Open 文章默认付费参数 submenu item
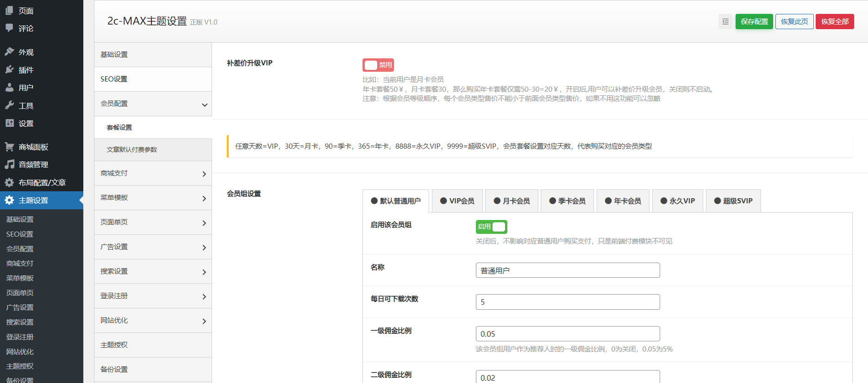The height and width of the screenshot is (383, 868). (153, 150)
